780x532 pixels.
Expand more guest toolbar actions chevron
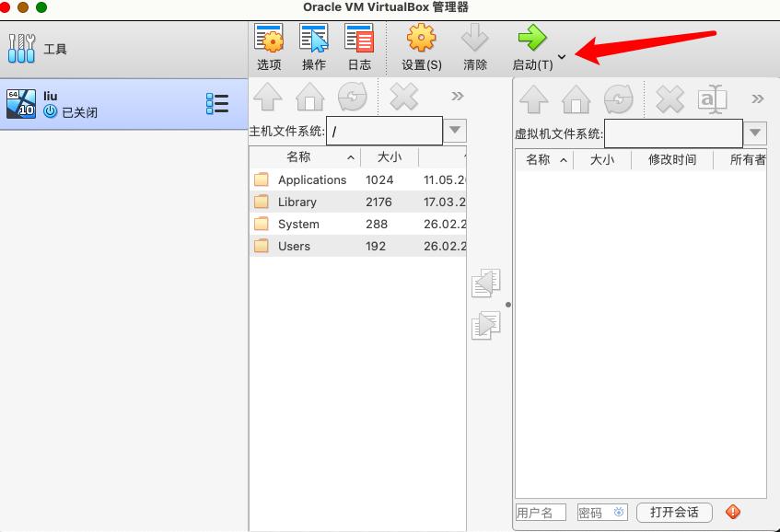(x=757, y=98)
